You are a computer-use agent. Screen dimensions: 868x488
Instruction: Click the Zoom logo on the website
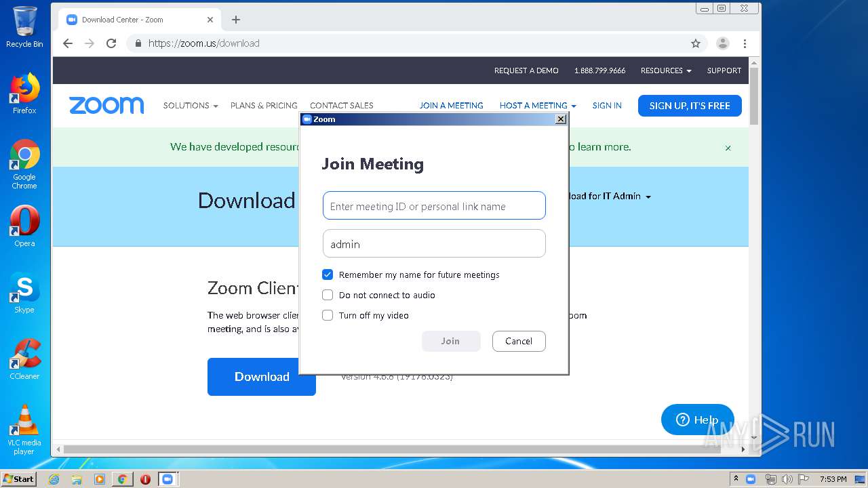[106, 105]
